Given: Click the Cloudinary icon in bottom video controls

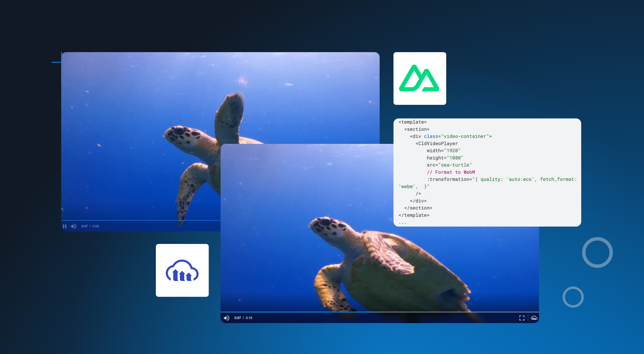Looking at the screenshot, I should [x=535, y=318].
